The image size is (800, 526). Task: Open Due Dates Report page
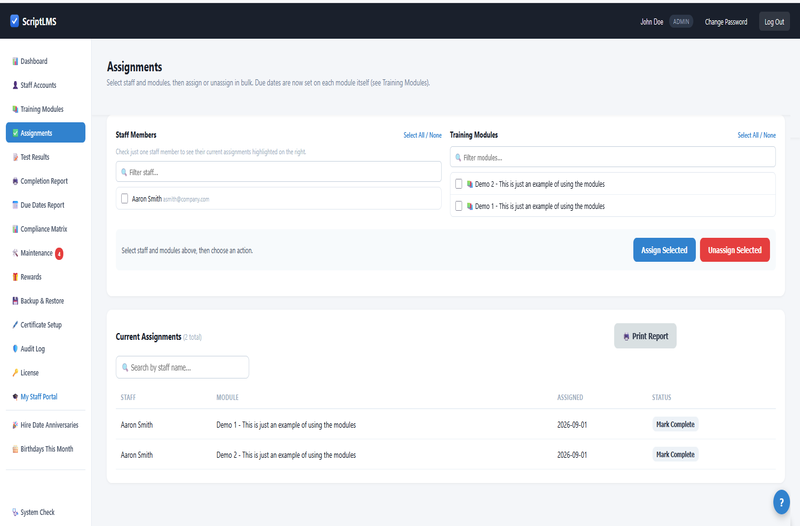[x=45, y=205]
